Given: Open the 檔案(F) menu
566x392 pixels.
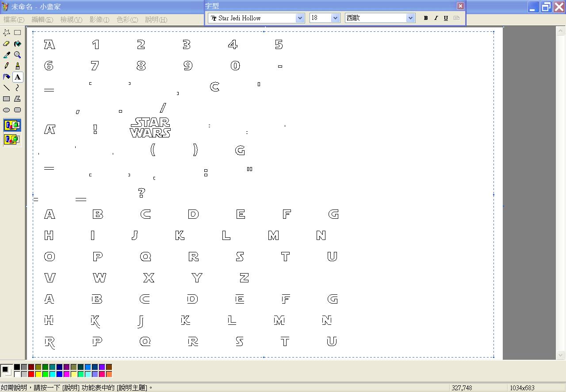Looking at the screenshot, I should [x=14, y=20].
